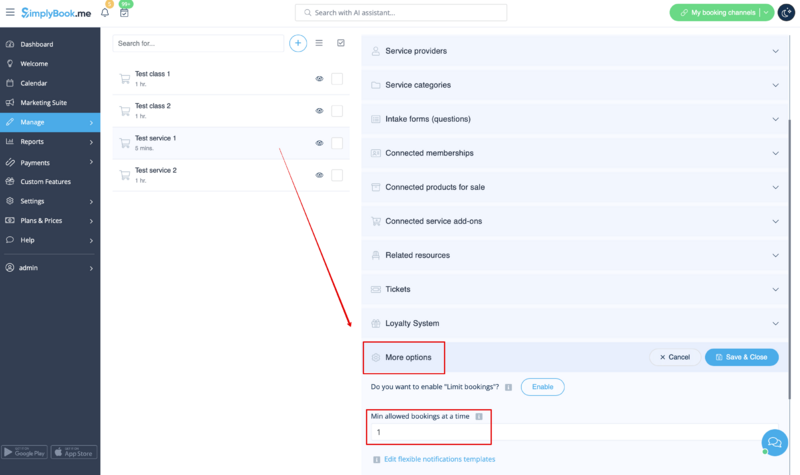
Task: Open the live chat bubble
Action: (x=774, y=442)
